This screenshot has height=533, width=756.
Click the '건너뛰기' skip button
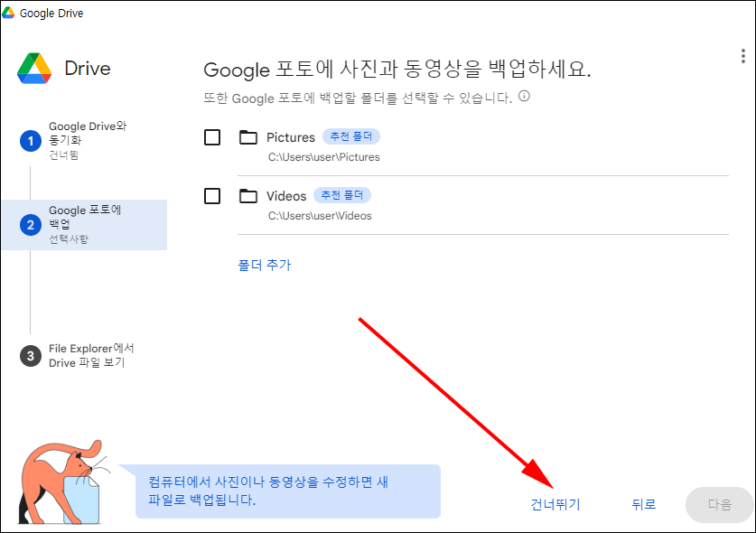tap(555, 504)
